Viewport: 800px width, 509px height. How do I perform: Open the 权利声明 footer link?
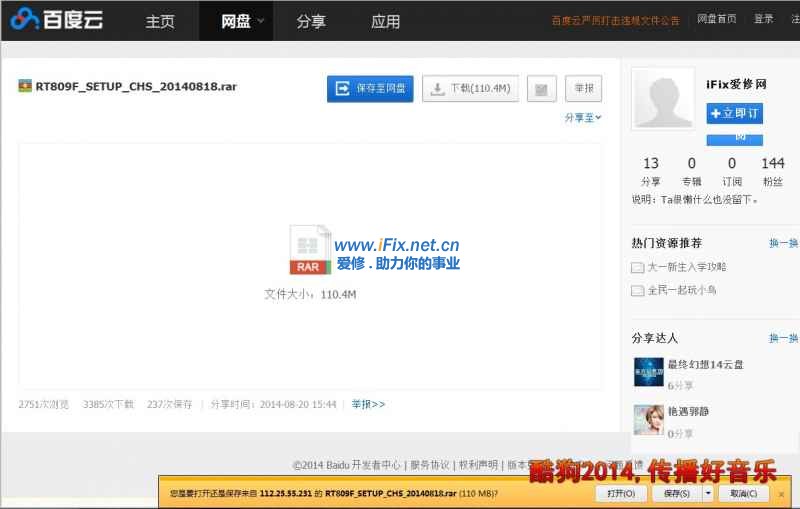[478, 465]
